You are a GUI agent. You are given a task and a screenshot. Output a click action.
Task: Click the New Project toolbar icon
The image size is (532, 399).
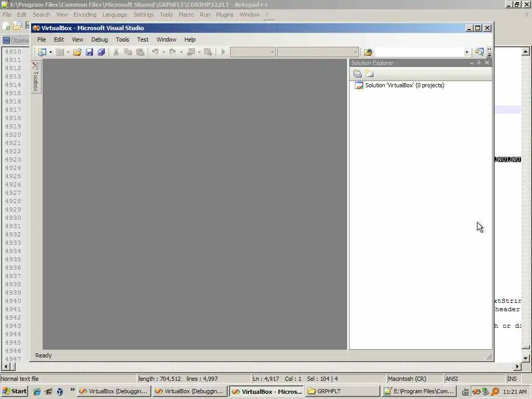(42, 52)
